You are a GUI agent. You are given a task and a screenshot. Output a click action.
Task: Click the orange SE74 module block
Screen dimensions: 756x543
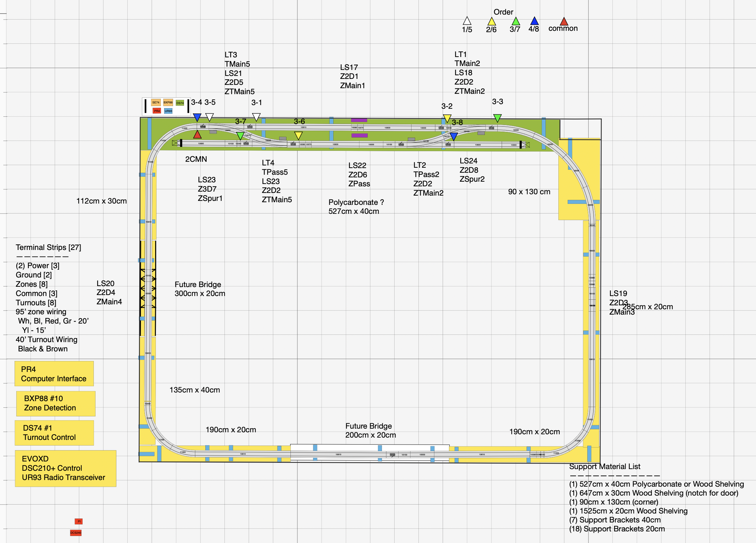[x=156, y=103]
